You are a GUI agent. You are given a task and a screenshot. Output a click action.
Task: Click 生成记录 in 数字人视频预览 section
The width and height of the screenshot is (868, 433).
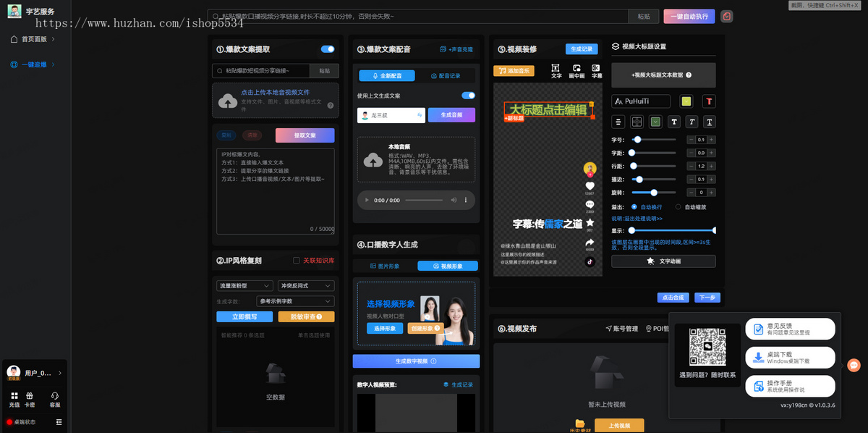pos(458,384)
